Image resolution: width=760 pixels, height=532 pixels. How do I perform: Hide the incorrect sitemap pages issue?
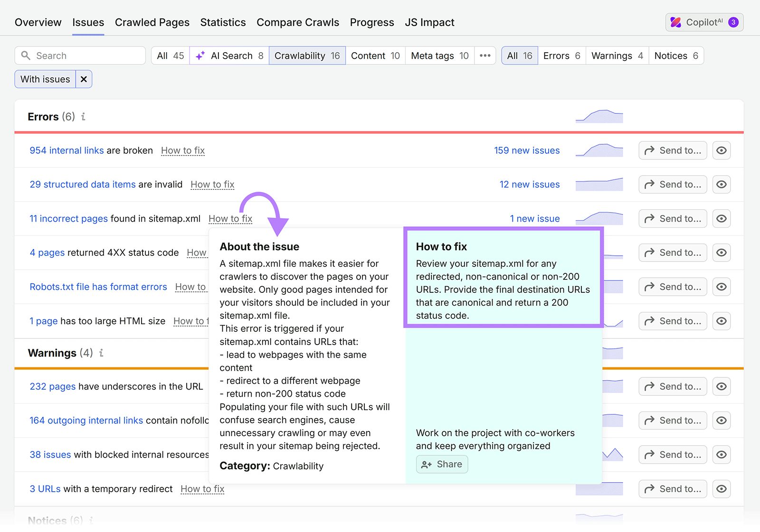(x=721, y=219)
